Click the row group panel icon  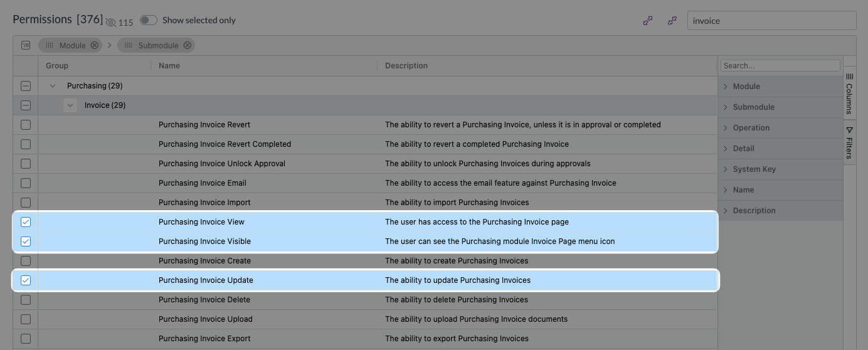26,45
